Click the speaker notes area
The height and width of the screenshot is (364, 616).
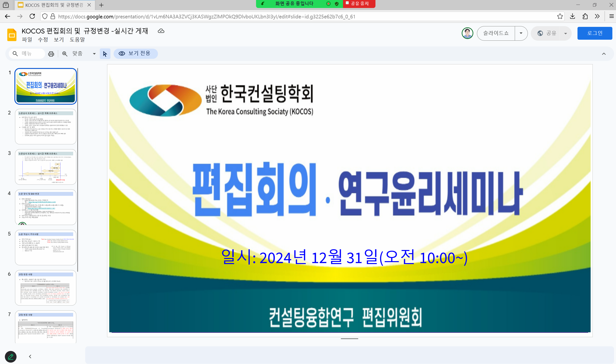point(350,355)
